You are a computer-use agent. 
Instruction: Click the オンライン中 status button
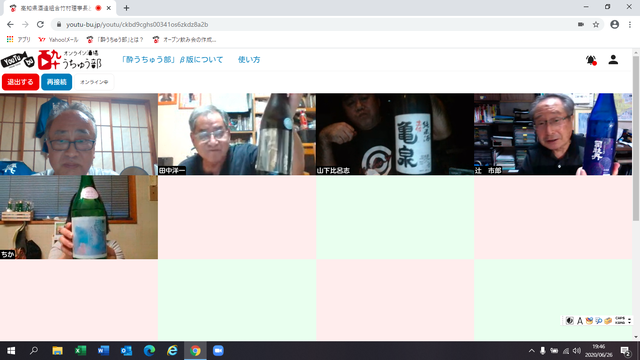pos(94,82)
